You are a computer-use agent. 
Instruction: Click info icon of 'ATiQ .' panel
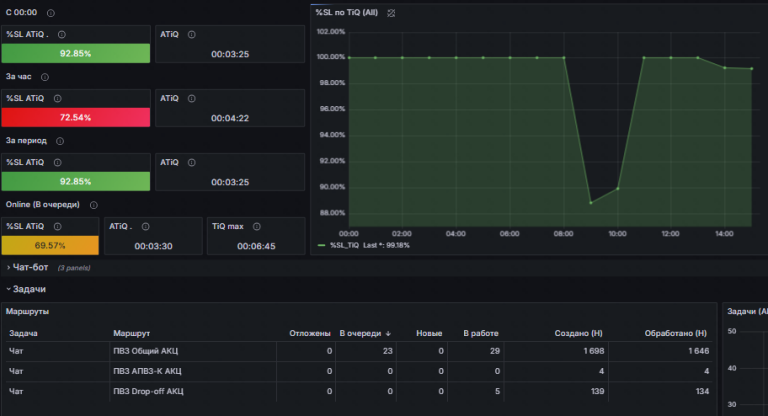click(x=145, y=226)
